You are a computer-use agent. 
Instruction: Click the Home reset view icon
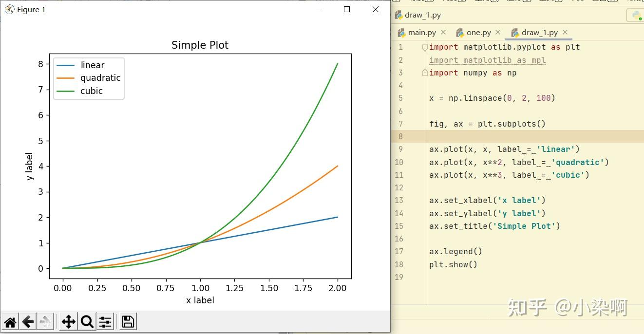click(x=10, y=321)
